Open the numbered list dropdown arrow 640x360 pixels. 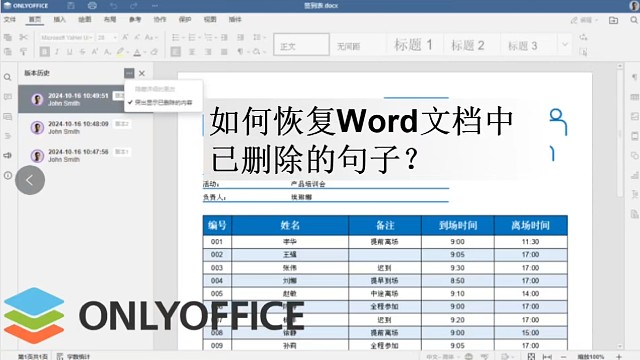[200, 38]
